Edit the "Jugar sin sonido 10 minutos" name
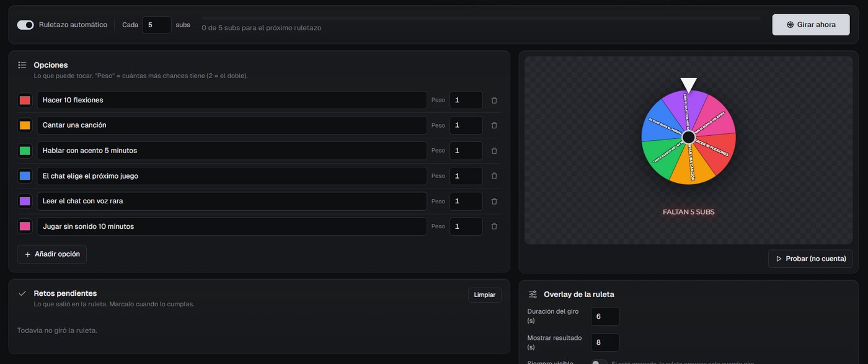868x364 pixels. pos(232,226)
